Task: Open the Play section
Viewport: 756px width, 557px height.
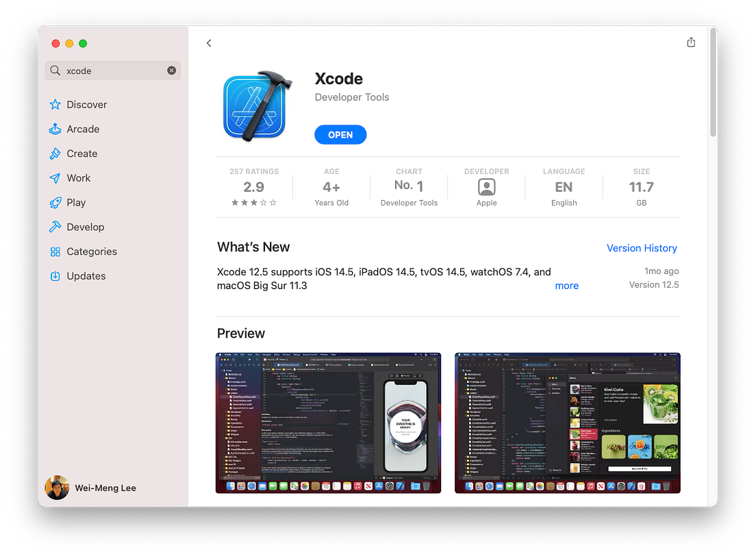Action: [76, 203]
